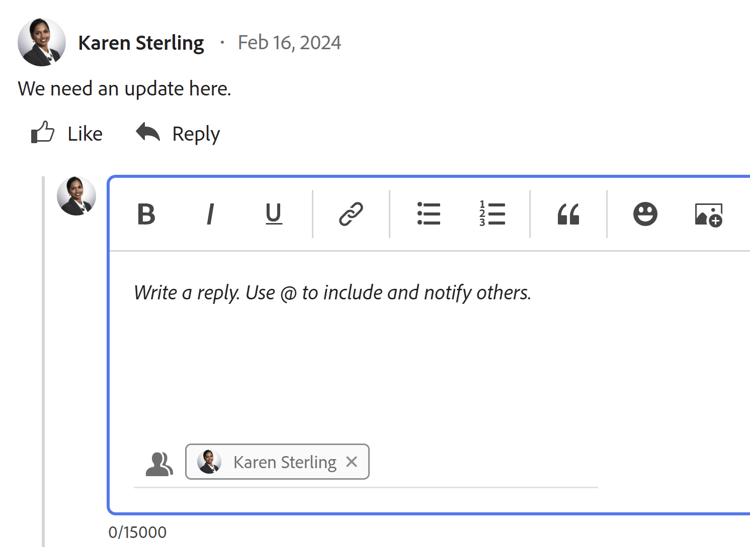
Task: Click the avatar beside reply editor
Action: [77, 196]
